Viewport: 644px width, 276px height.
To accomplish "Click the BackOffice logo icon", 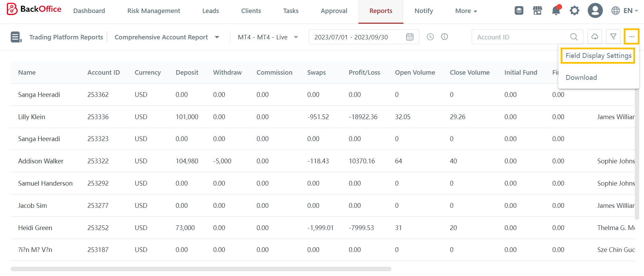I will tap(12, 9).
